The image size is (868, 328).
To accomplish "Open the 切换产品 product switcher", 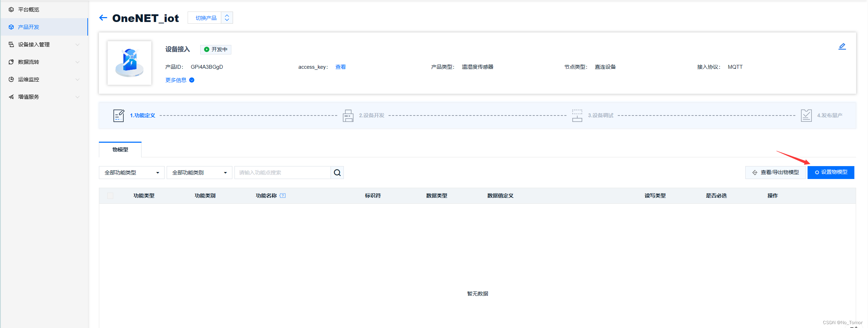I will pyautogui.click(x=210, y=18).
